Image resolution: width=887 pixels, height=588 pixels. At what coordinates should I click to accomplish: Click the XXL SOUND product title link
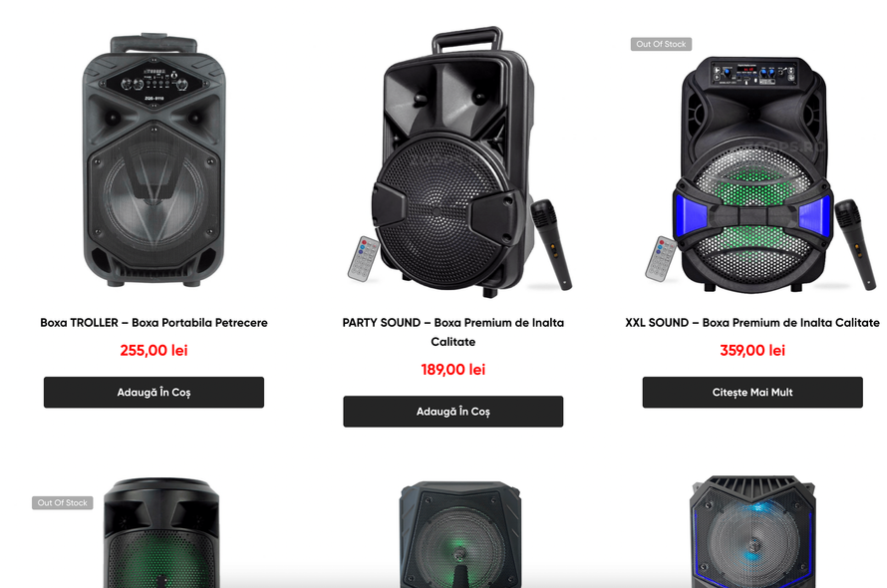click(752, 323)
